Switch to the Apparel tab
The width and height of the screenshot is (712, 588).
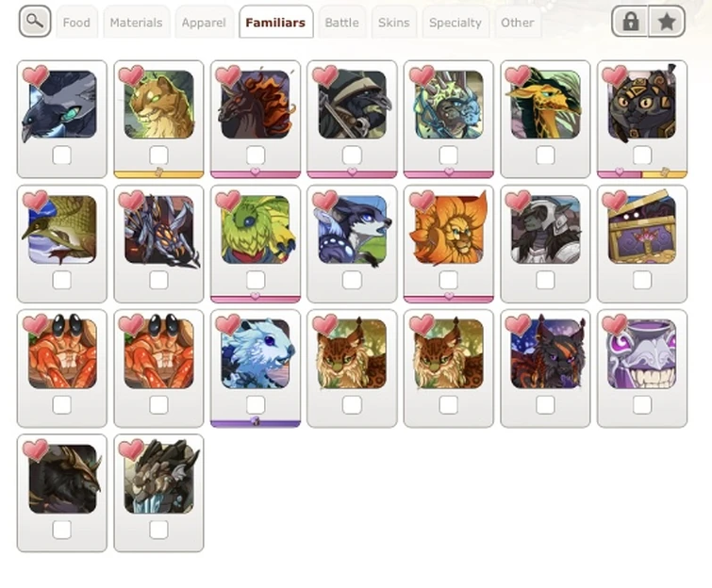pos(204,23)
